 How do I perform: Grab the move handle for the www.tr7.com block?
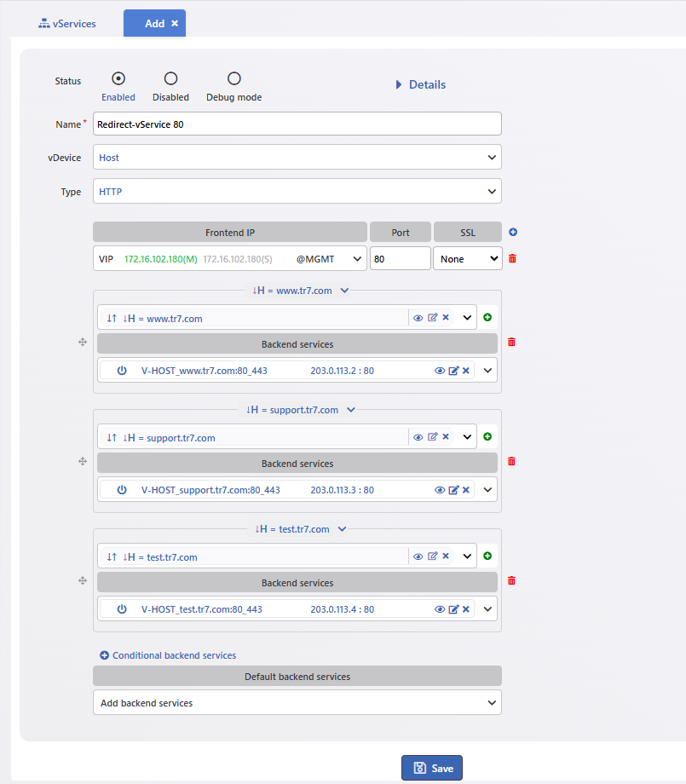(x=83, y=342)
